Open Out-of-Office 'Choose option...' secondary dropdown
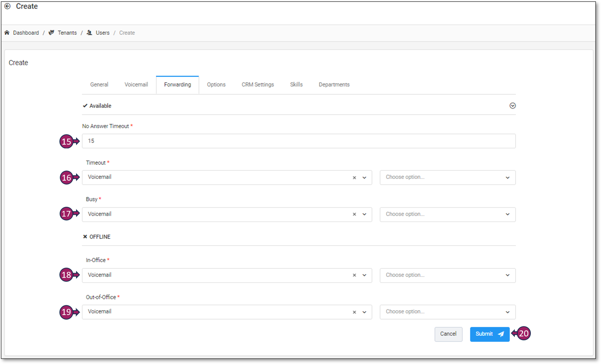The height and width of the screenshot is (364, 601). (447, 312)
